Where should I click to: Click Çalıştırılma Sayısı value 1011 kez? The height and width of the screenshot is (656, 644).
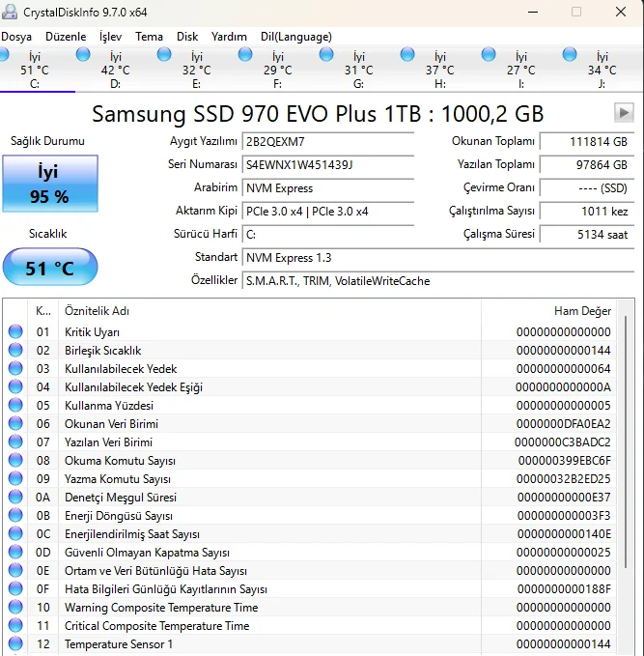tap(587, 212)
